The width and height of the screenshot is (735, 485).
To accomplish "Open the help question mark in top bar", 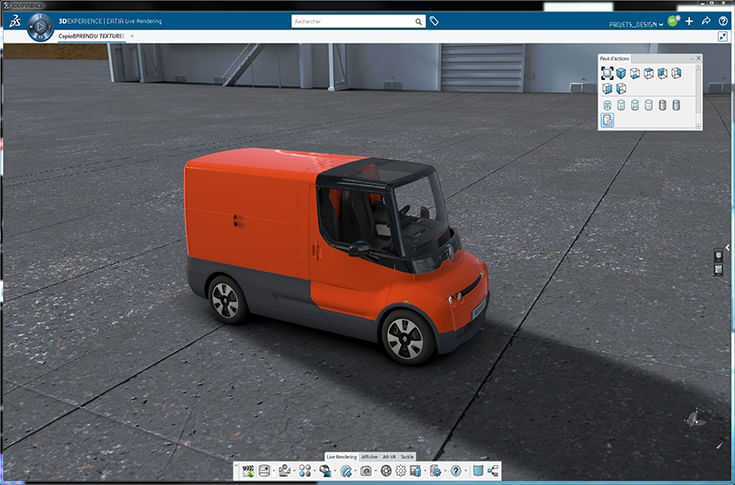I will coord(723,21).
